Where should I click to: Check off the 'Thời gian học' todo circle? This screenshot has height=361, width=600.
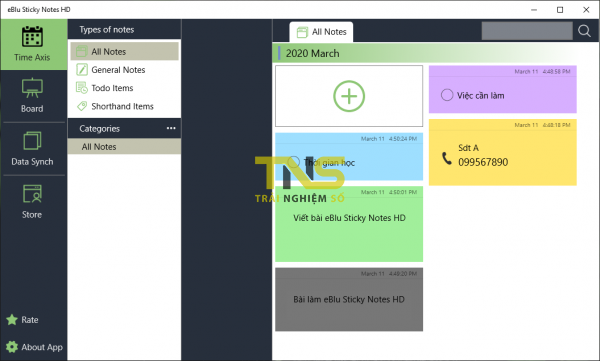(x=293, y=162)
